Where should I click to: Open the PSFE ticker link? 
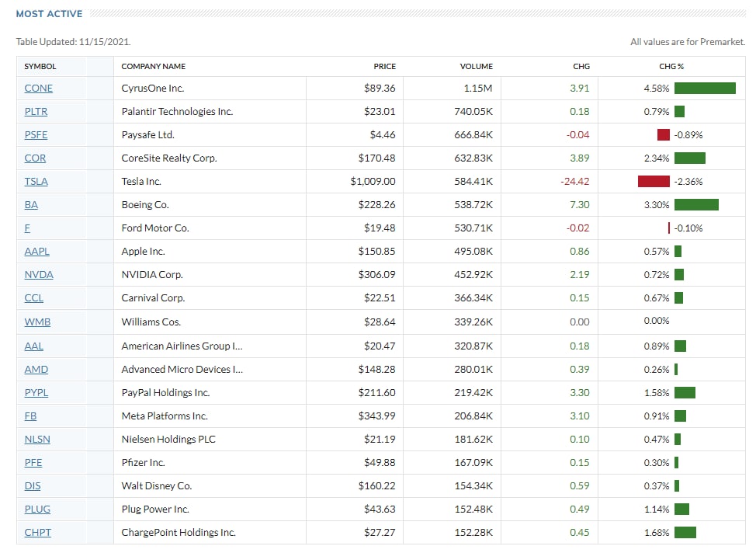pyautogui.click(x=36, y=134)
